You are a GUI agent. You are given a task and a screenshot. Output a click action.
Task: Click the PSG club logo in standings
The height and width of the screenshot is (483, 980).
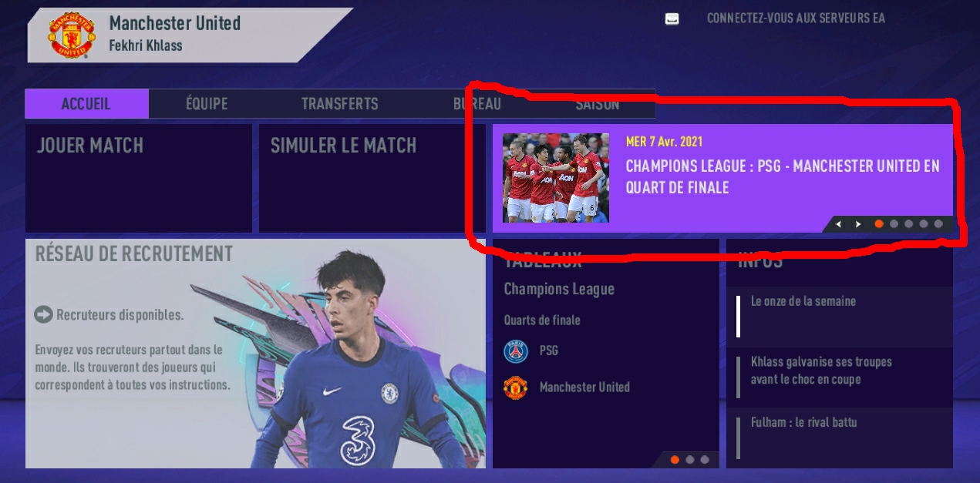[516, 351]
